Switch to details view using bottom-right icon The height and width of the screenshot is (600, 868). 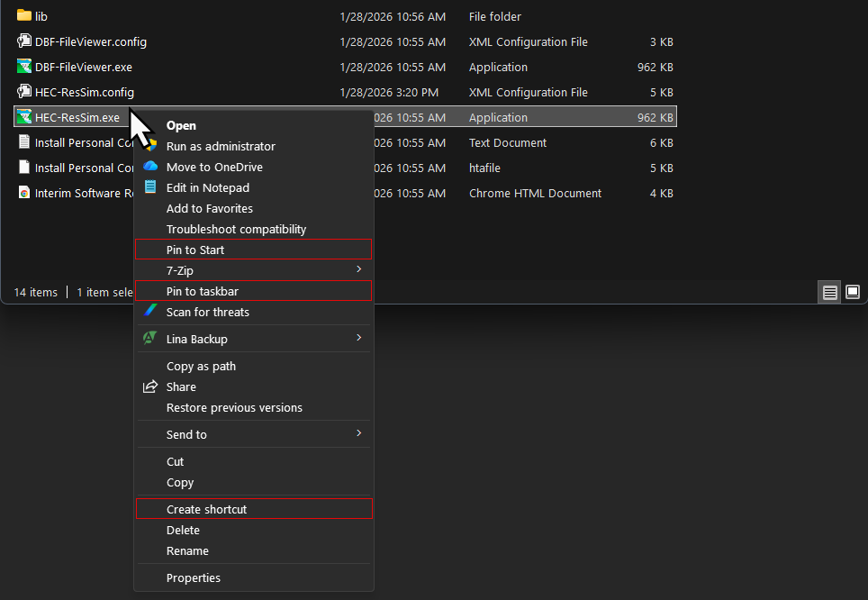[828, 291]
